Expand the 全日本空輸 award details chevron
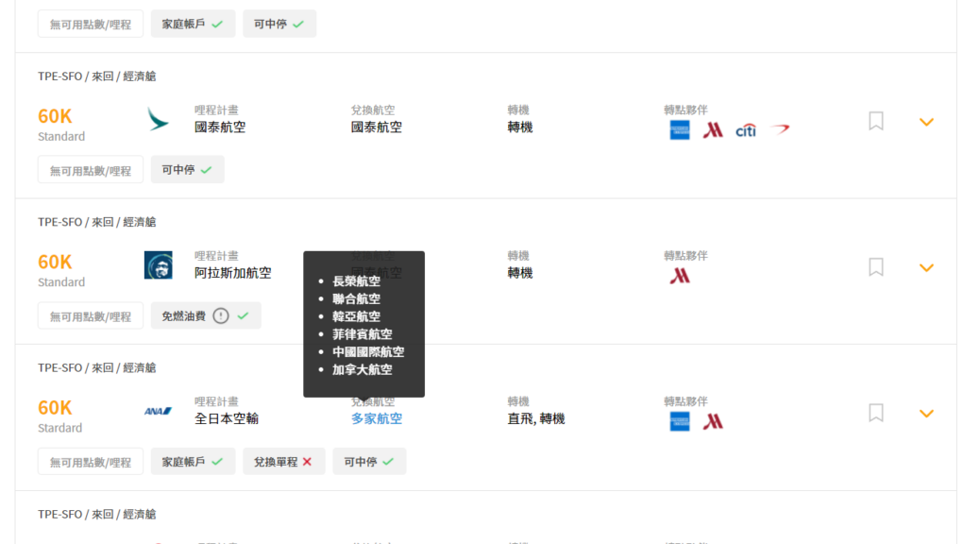This screenshot has width=980, height=544. pos(926,414)
